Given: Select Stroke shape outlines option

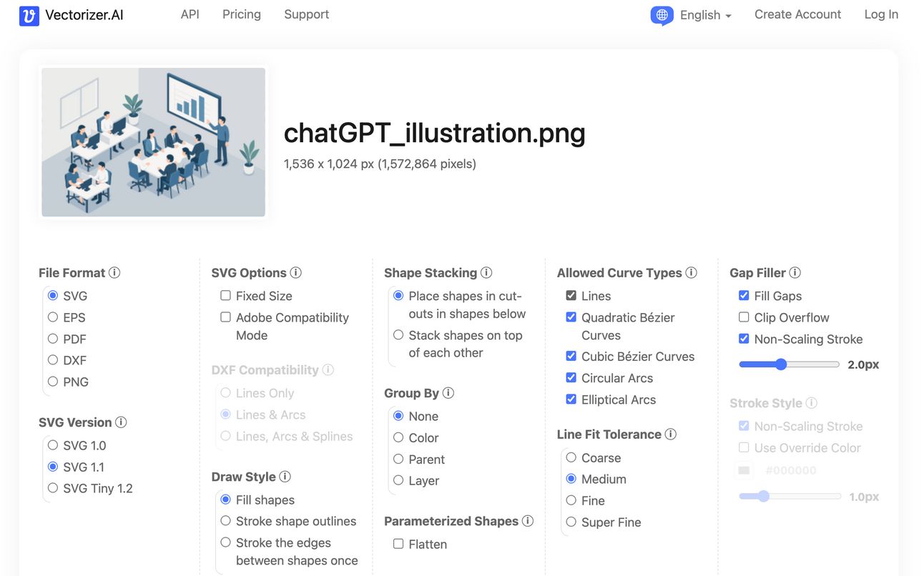Looking at the screenshot, I should pos(225,520).
